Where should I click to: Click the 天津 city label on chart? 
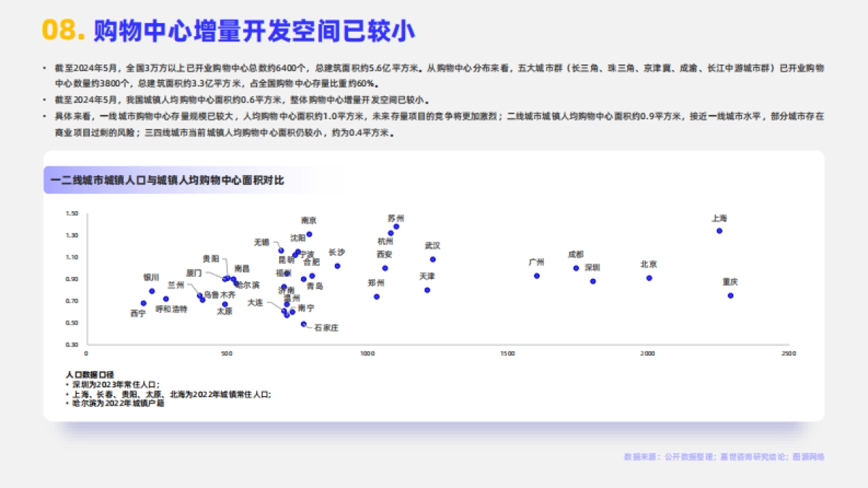tap(426, 275)
